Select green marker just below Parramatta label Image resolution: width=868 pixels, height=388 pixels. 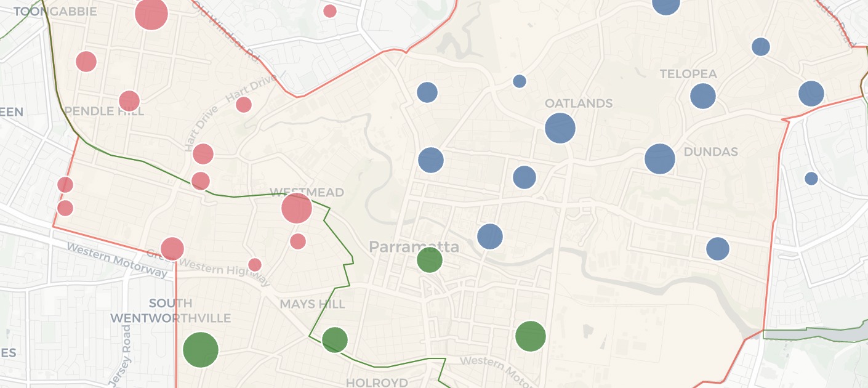click(430, 260)
